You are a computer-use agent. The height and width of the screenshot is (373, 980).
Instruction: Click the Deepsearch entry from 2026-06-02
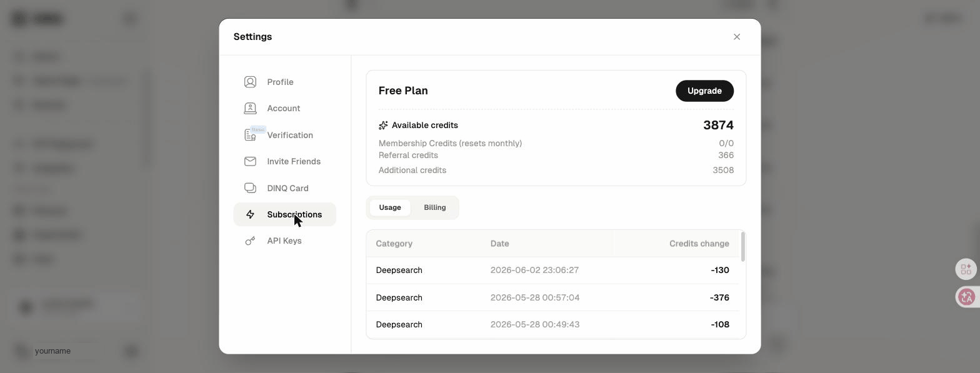coord(399,271)
